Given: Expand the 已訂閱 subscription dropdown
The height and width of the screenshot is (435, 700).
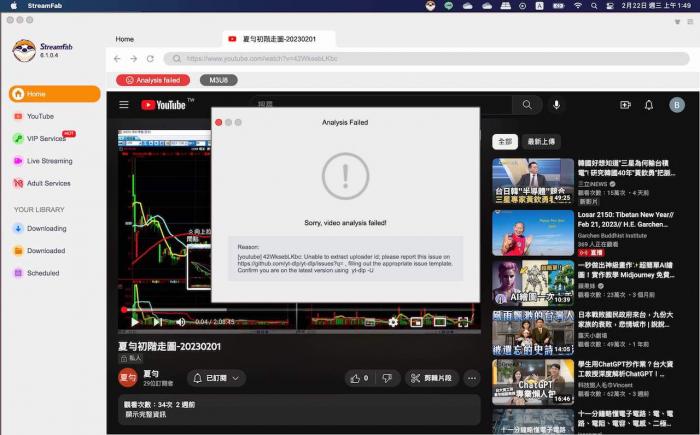Looking at the screenshot, I should coord(217,378).
